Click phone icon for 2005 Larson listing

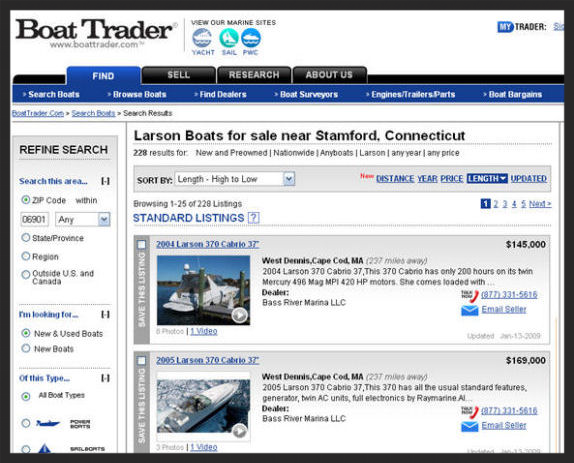pyautogui.click(x=470, y=411)
